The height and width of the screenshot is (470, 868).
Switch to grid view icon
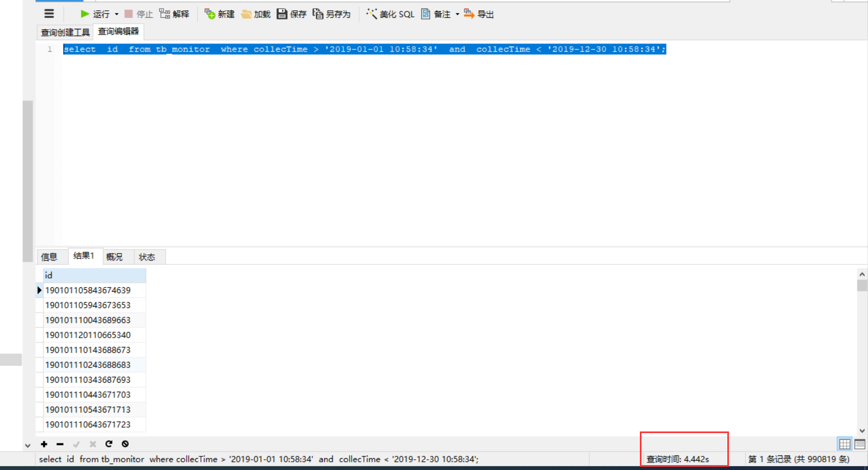[845, 444]
